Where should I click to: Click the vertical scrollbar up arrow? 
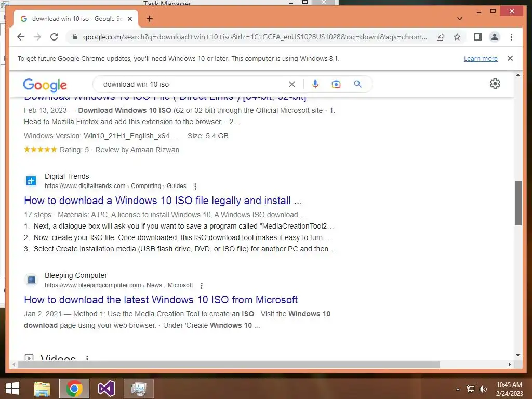click(x=518, y=75)
